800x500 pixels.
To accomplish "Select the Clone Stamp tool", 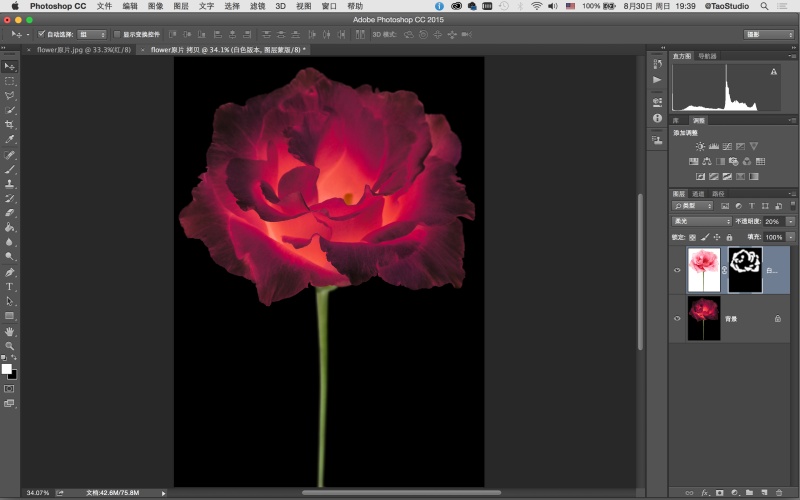I will tap(9, 184).
